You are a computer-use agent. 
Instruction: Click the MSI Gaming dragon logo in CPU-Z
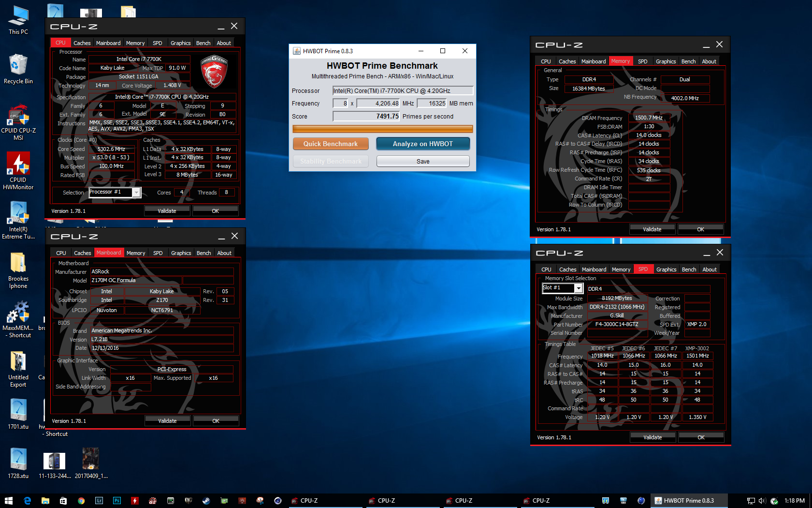coord(214,71)
